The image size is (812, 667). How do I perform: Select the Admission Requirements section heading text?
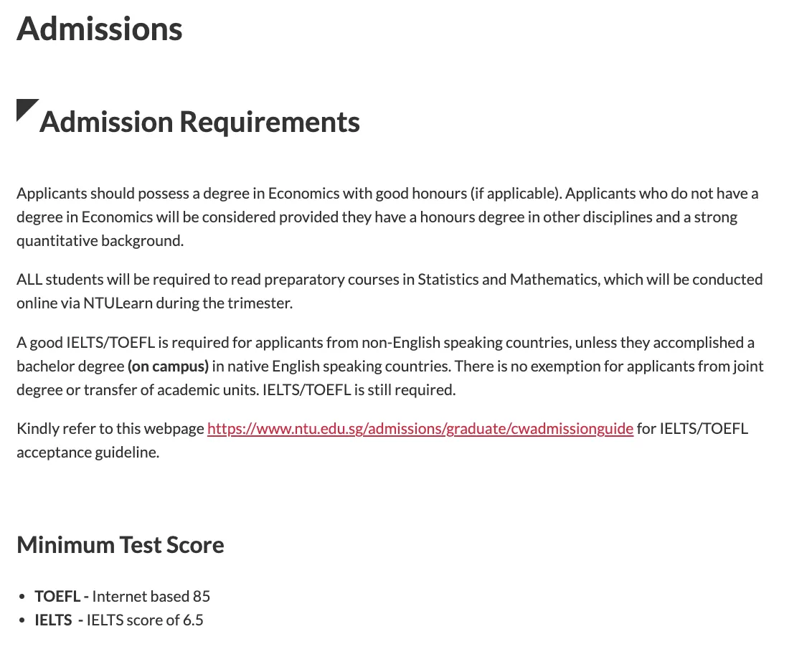[199, 122]
